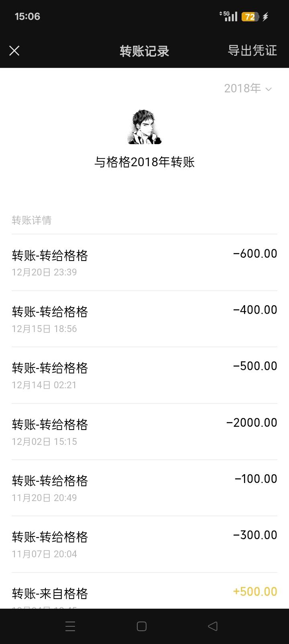The image size is (289, 644).
Task: Open the -2000.00 transfer on 12月02日
Action: (x=144, y=432)
